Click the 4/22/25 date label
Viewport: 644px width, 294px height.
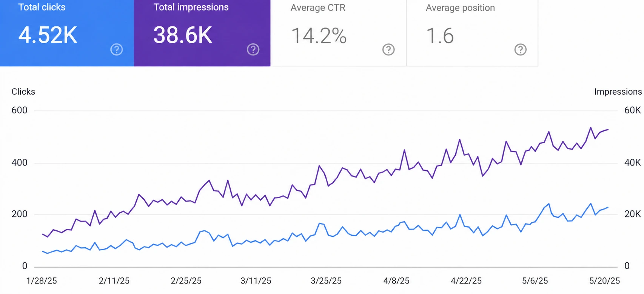[466, 281]
